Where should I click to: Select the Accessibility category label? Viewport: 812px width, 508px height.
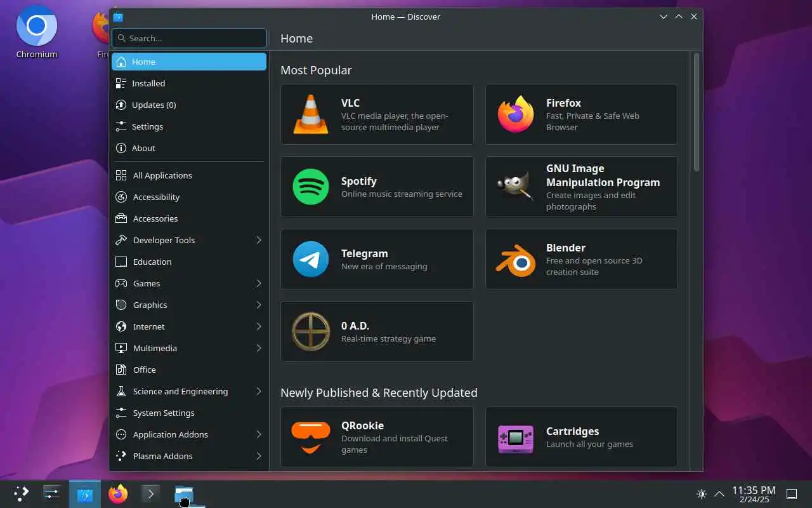(156, 197)
